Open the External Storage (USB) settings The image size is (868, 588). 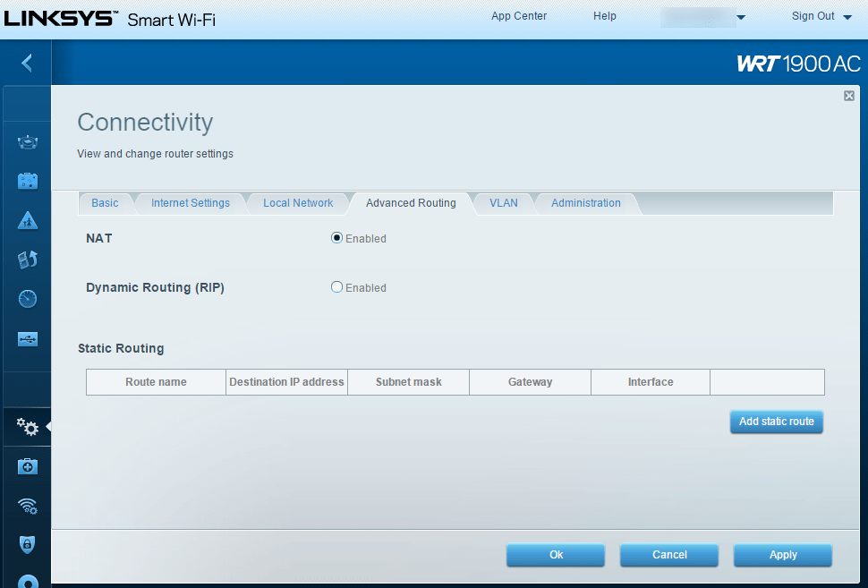tap(27, 338)
